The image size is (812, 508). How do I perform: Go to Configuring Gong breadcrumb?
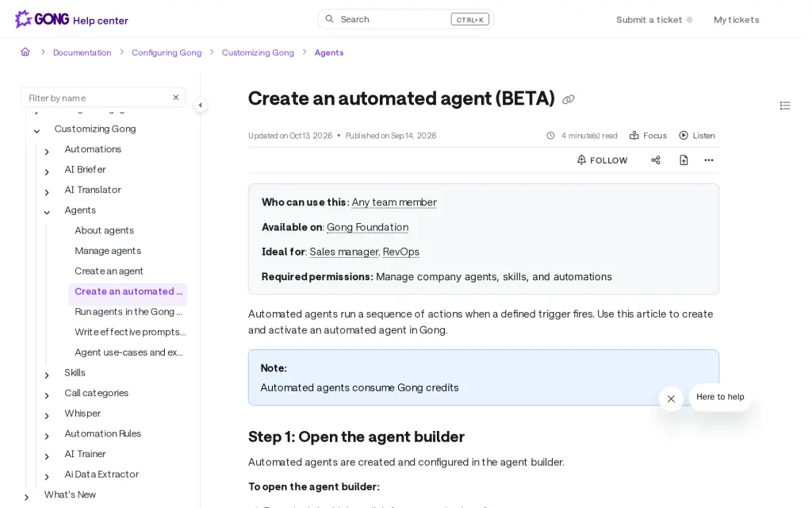(167, 52)
